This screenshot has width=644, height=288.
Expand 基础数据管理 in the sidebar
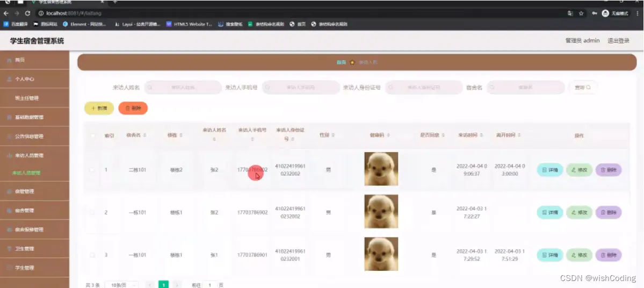pyautogui.click(x=34, y=117)
